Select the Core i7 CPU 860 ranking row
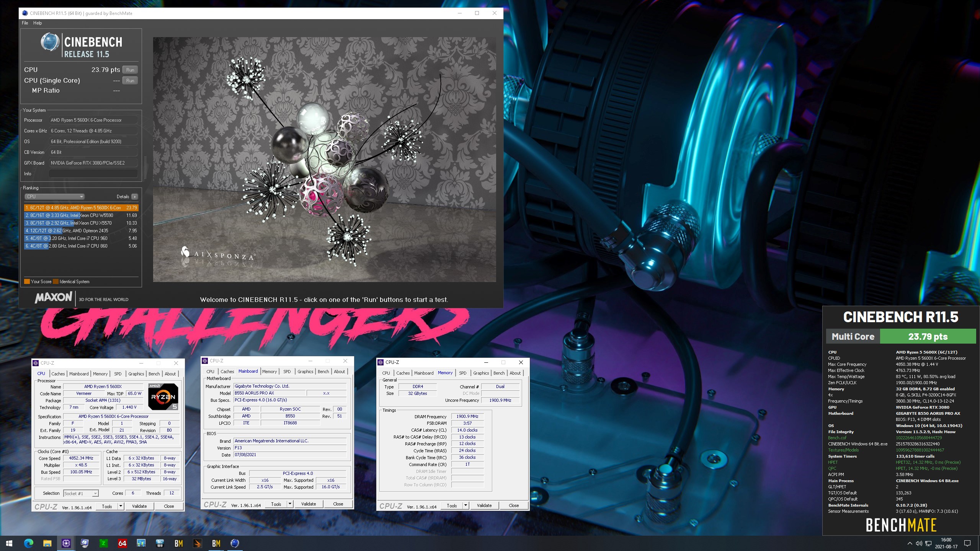980x551 pixels. click(x=81, y=246)
